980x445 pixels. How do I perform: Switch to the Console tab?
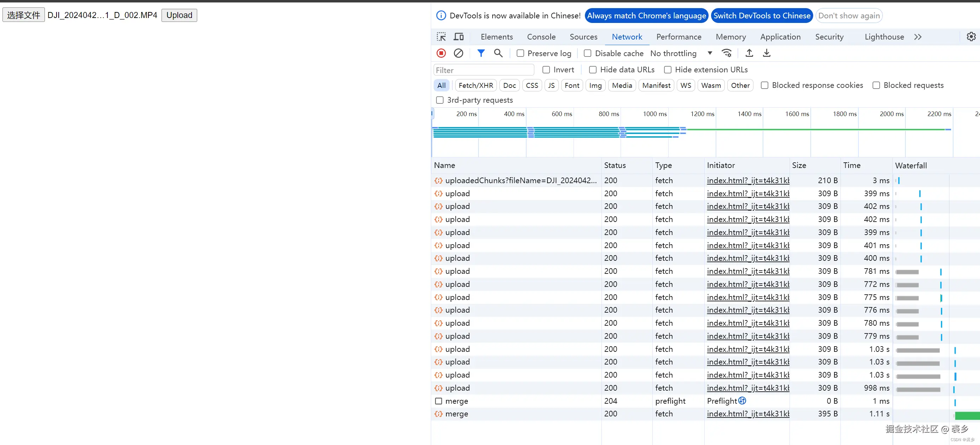click(541, 37)
